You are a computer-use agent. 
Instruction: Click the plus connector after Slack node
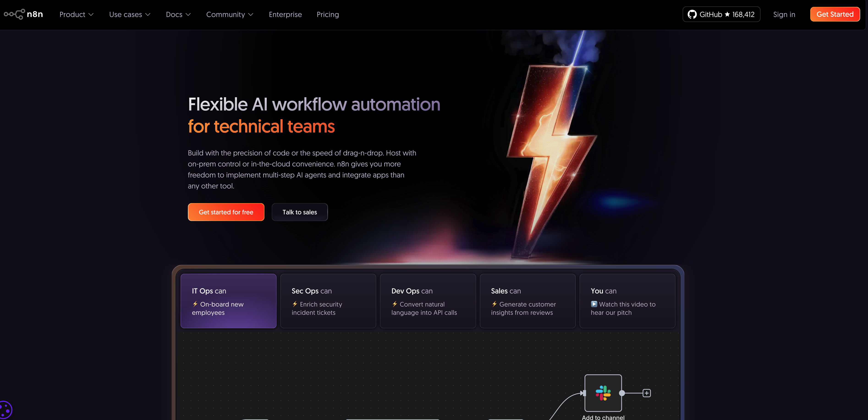646,393
